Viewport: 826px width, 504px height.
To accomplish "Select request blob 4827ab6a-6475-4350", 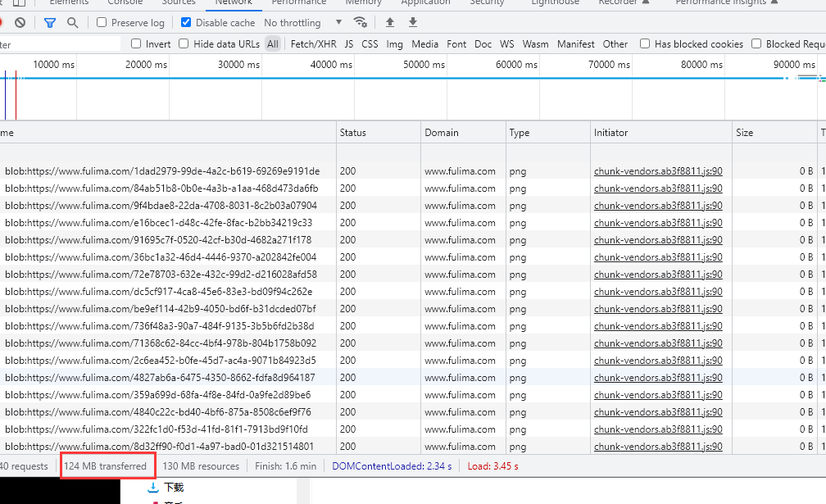I will tap(160, 378).
